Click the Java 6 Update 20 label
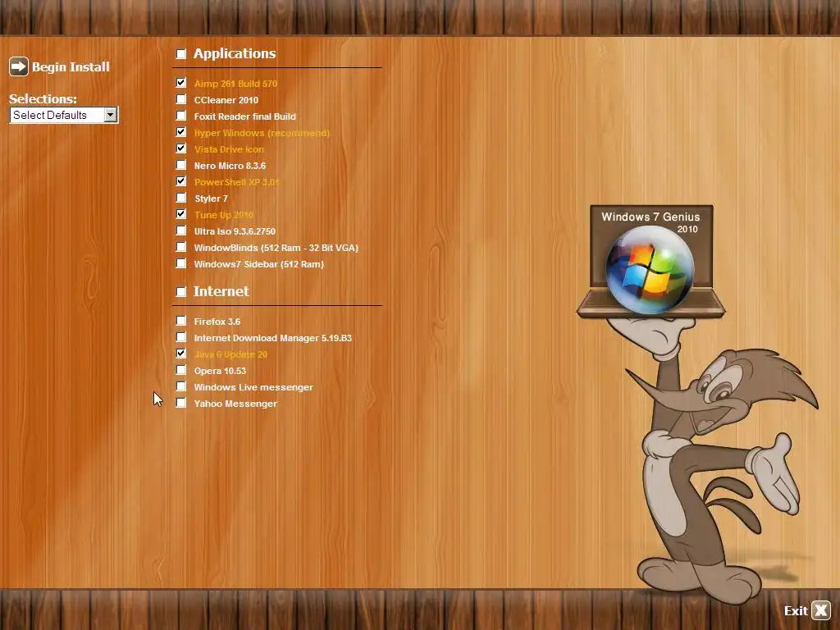Image resolution: width=840 pixels, height=630 pixels. (x=231, y=354)
